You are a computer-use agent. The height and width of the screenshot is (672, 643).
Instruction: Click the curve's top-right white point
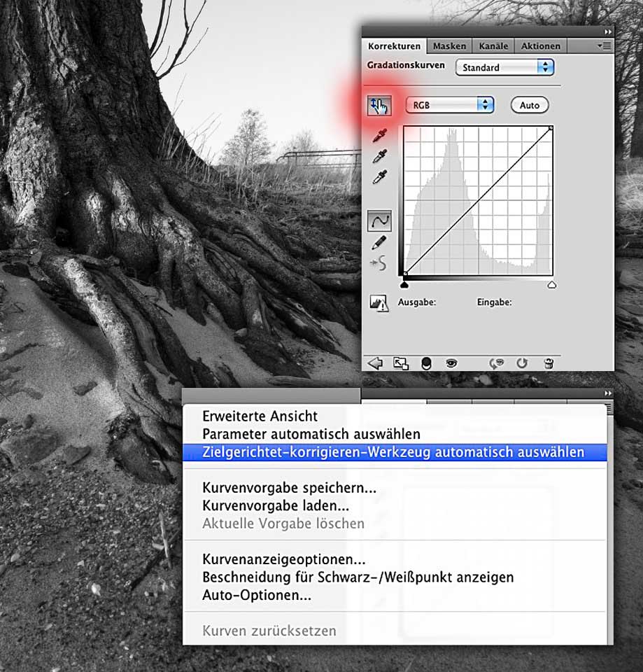(551, 127)
